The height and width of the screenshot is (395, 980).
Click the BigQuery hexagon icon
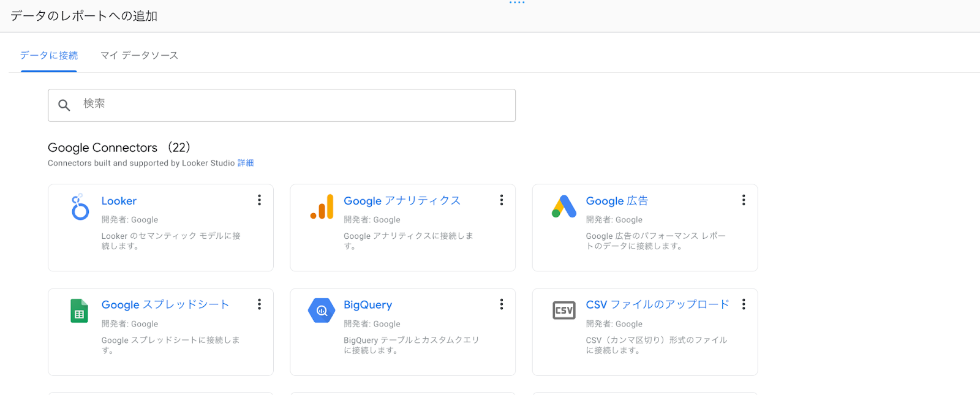click(322, 310)
